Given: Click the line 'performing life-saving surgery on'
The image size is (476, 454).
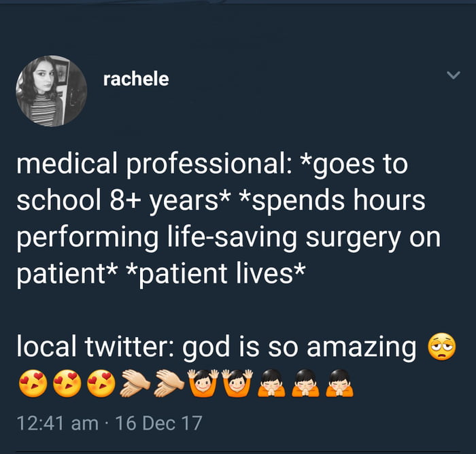Looking at the screenshot, I should (x=227, y=238).
